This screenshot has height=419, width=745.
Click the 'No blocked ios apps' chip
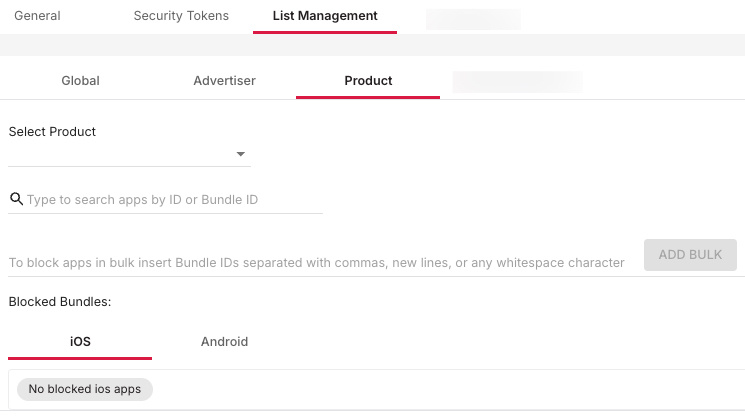(x=85, y=389)
